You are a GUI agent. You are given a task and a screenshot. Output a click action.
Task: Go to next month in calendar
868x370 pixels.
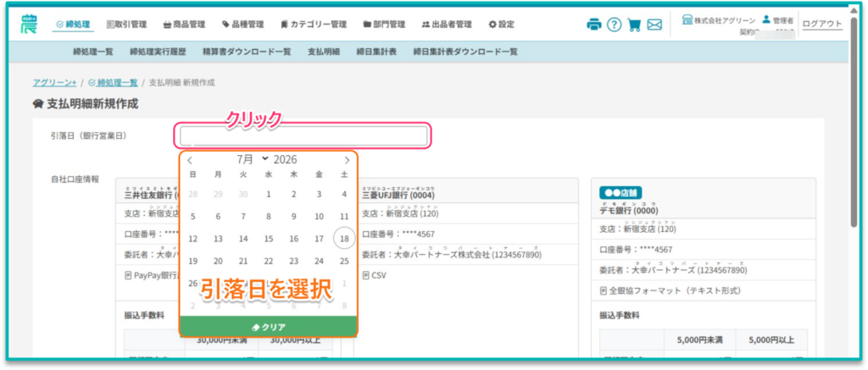point(347,160)
